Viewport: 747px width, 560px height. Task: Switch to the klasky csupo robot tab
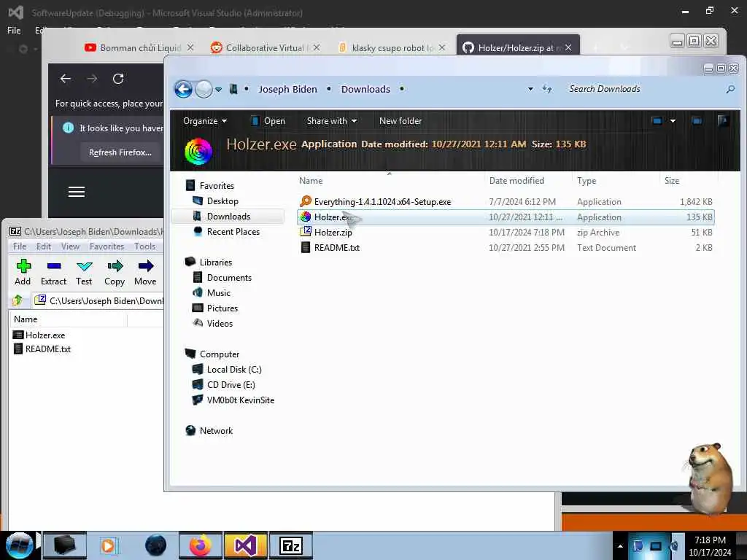392,47
